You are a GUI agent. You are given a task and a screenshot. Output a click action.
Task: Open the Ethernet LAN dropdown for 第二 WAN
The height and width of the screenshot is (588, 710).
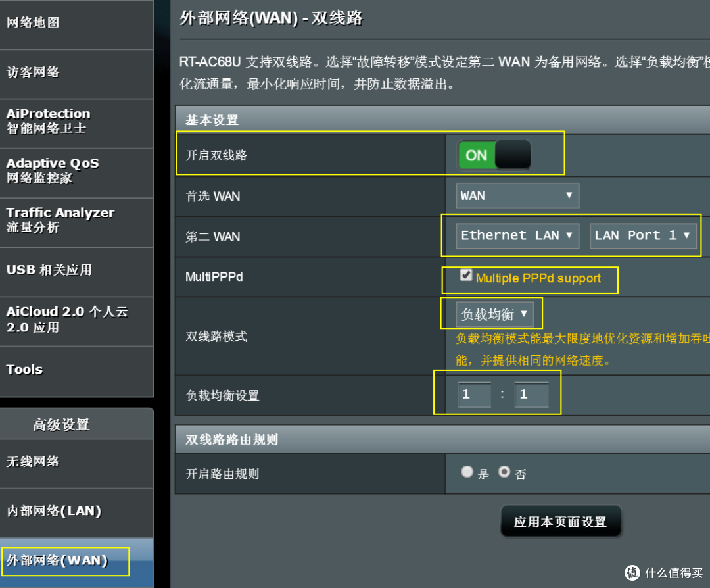517,235
